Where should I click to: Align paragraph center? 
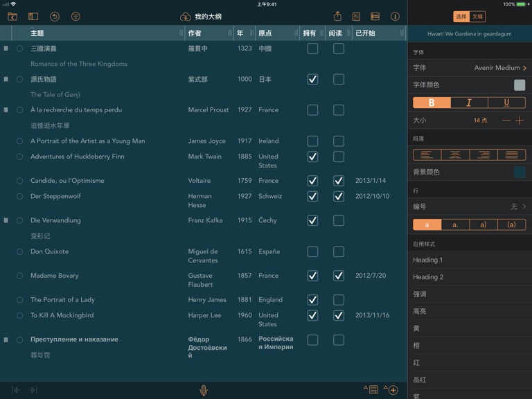click(455, 154)
